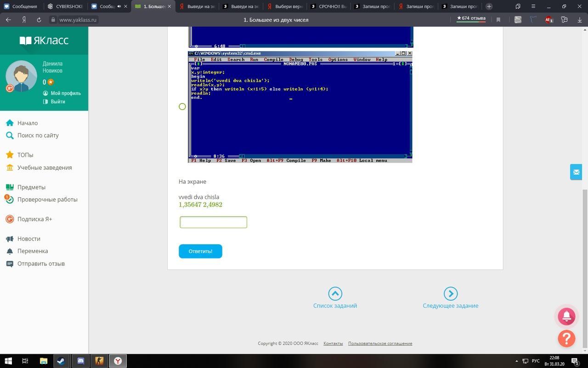Open the orange question mark help button
Screen dimensions: 588x368
tap(566, 339)
